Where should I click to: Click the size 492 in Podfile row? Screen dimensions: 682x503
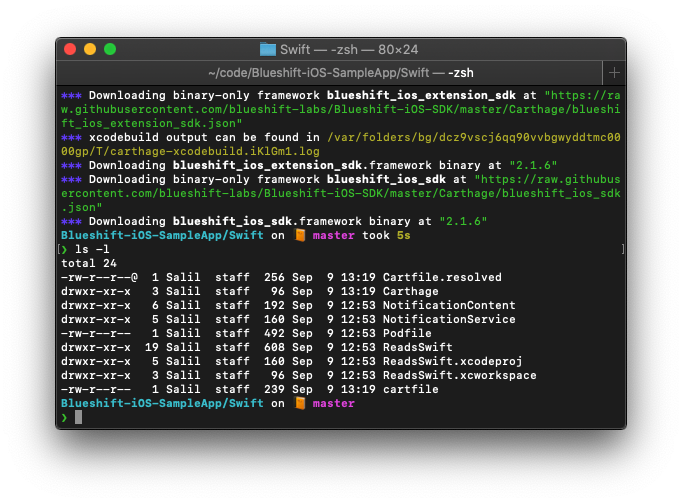coord(274,333)
